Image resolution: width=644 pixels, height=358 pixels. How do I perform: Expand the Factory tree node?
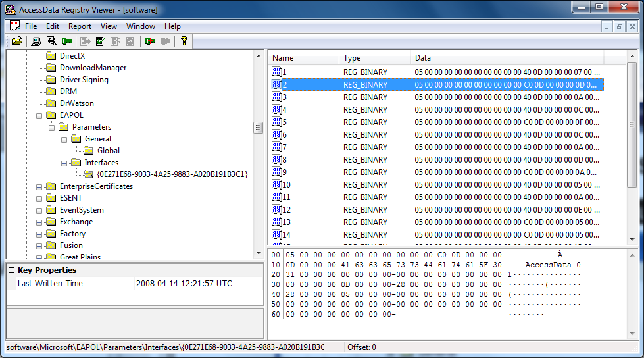click(39, 234)
